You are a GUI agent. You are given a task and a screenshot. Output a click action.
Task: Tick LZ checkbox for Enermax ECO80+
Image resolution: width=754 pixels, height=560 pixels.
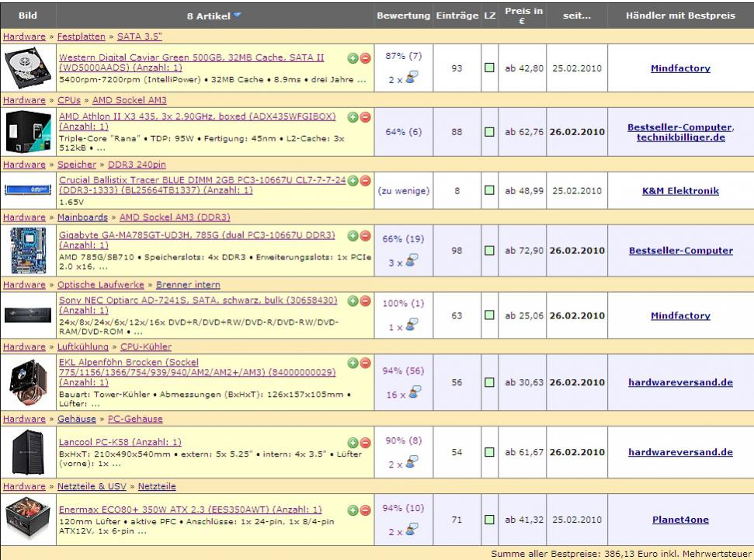tap(489, 520)
